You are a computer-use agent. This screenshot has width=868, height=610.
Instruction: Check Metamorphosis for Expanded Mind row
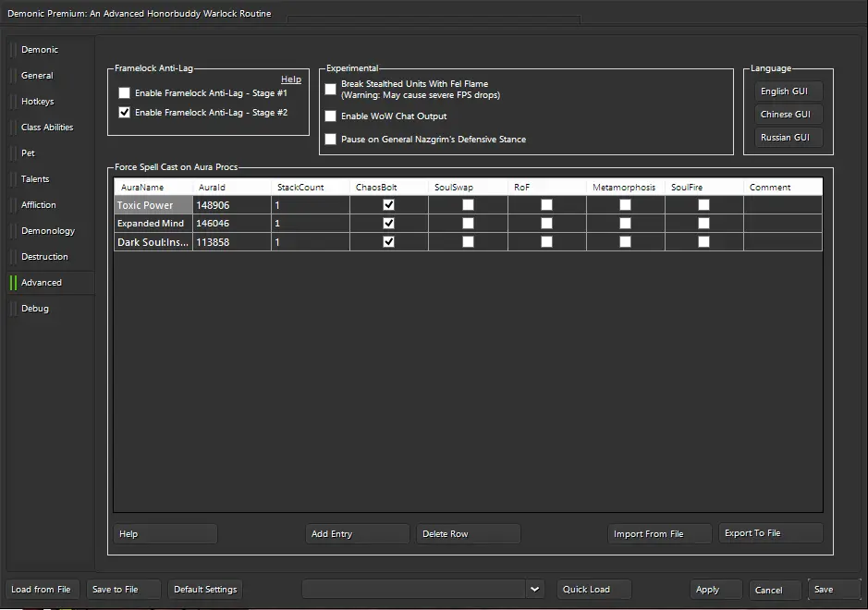[626, 223]
